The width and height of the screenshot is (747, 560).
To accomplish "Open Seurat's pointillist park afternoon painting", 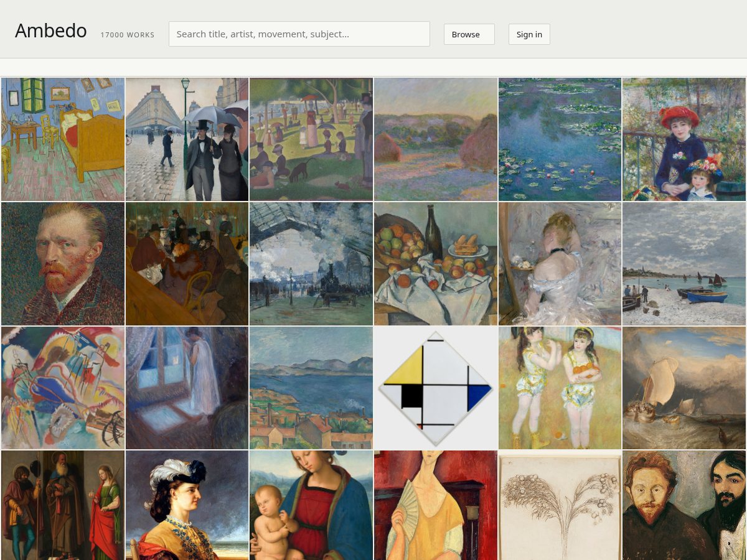I will (x=311, y=139).
